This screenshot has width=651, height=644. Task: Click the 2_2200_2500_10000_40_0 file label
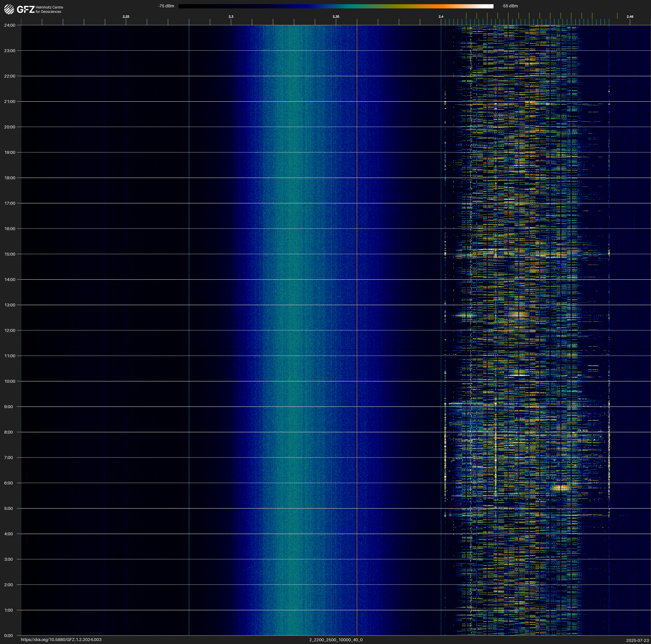tap(336, 640)
